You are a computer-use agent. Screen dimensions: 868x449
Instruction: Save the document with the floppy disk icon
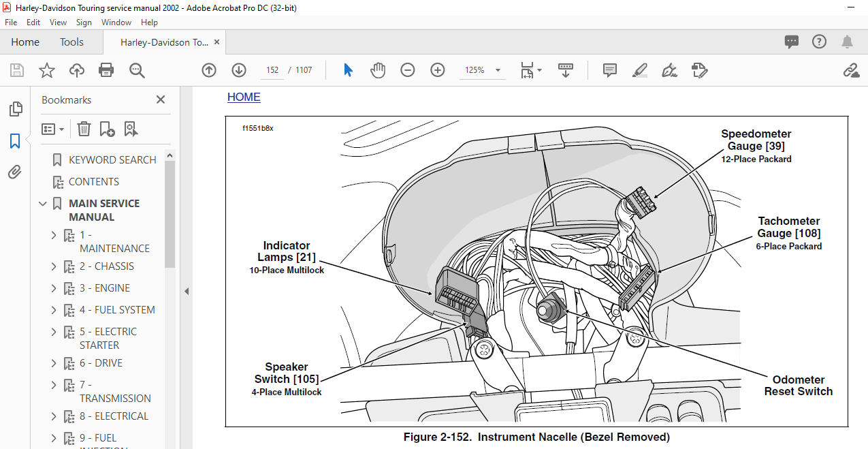[x=17, y=70]
